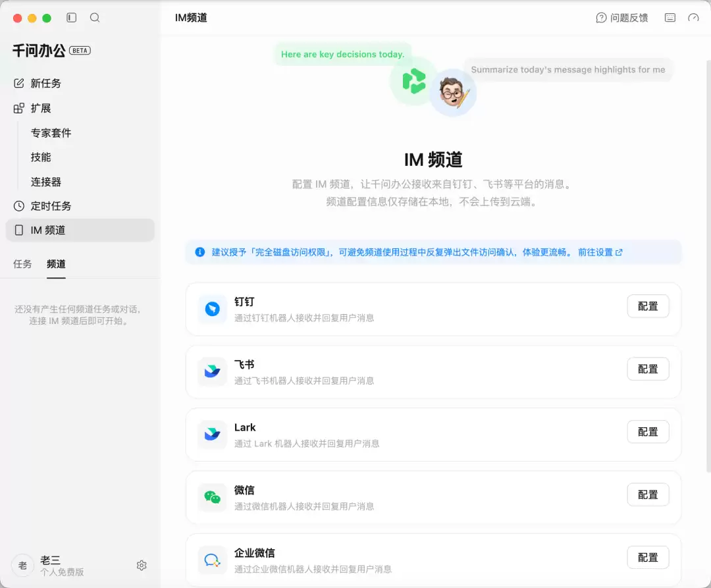Configure the Lark channel
This screenshot has height=588, width=711.
648,431
